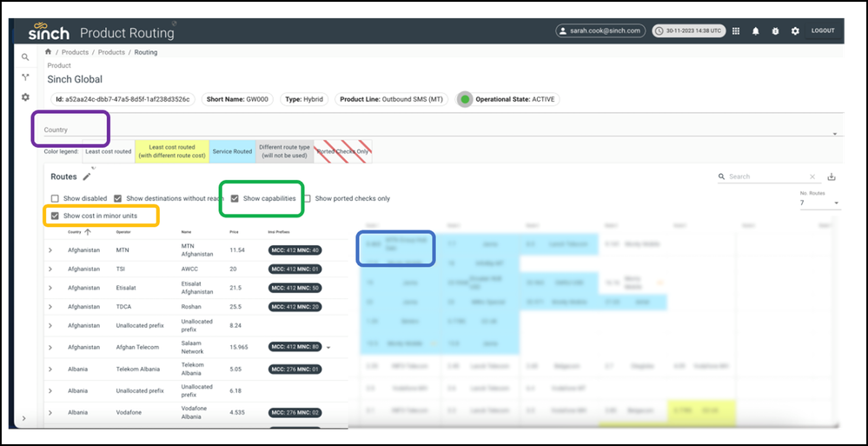Click the Sinch logo in header
Viewport: 868px width, 446px height.
[x=50, y=31]
